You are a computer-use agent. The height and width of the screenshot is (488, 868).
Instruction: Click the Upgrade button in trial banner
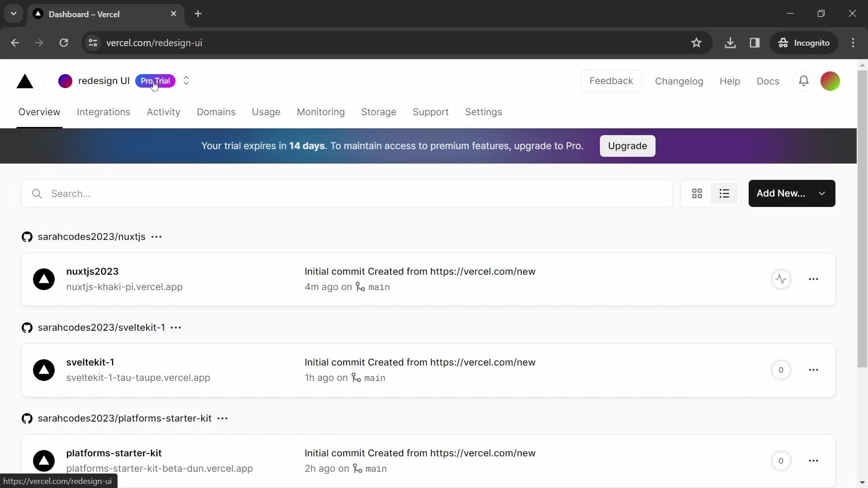627,146
